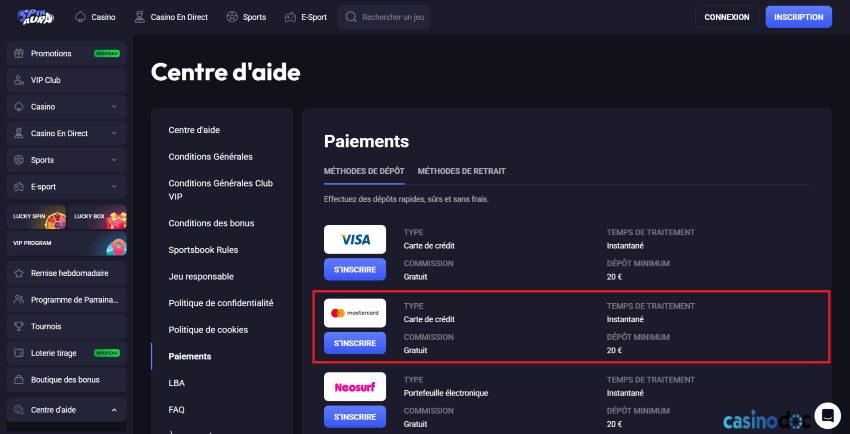Click the Connexion button
Image resolution: width=850 pixels, height=434 pixels.
click(x=727, y=17)
